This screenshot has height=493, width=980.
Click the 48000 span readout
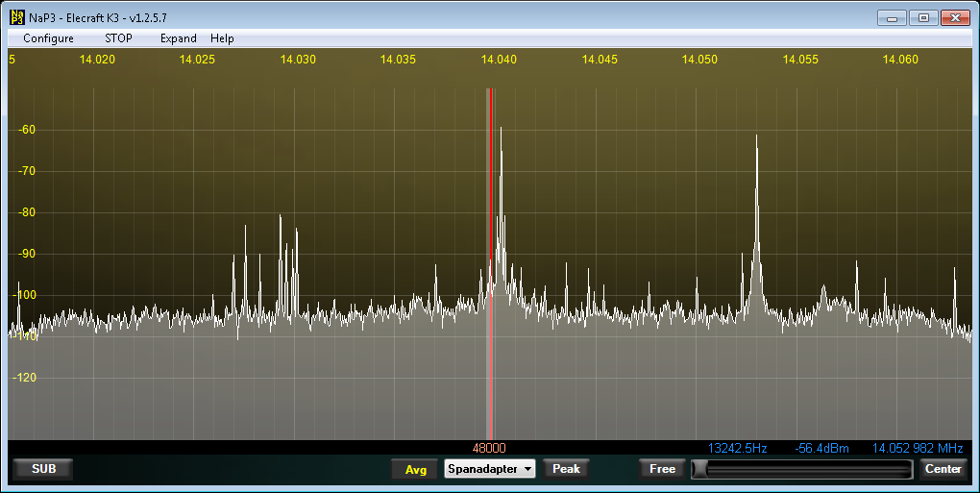tap(489, 448)
